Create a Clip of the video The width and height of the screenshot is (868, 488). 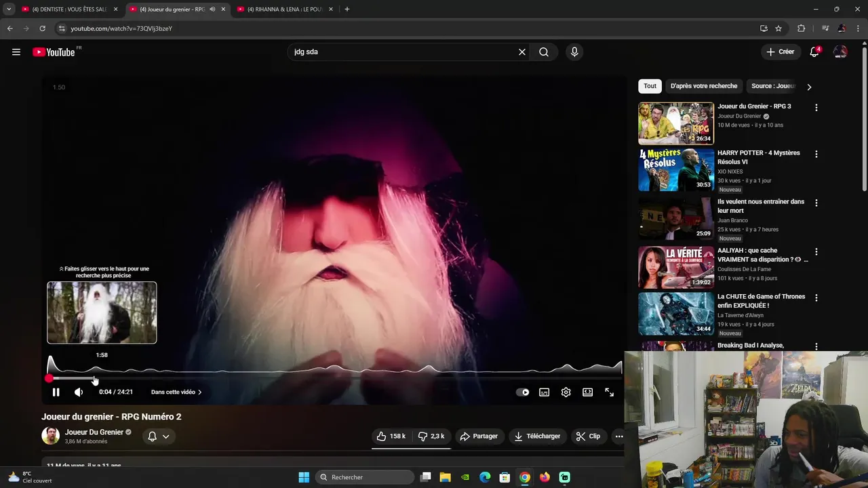pyautogui.click(x=588, y=436)
